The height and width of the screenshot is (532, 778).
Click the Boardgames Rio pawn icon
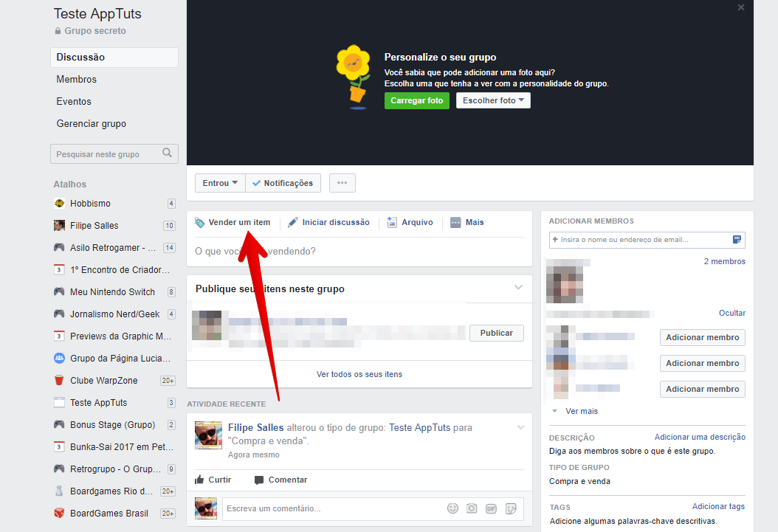(x=59, y=491)
